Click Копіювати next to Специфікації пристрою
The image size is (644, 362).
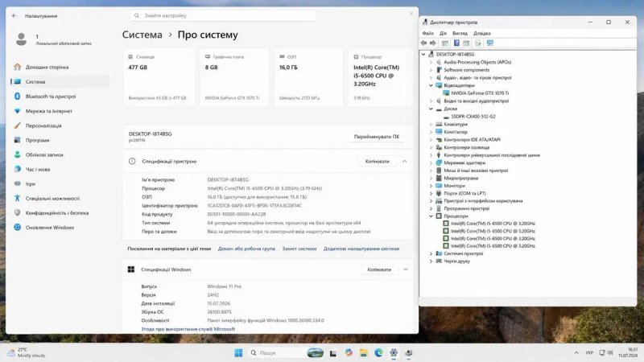(378, 162)
